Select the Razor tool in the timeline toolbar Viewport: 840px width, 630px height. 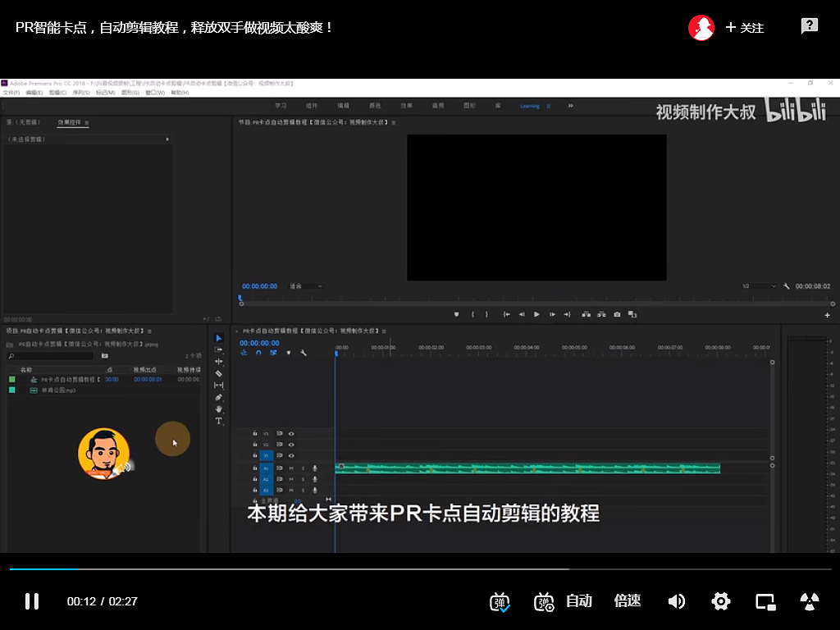(x=217, y=372)
